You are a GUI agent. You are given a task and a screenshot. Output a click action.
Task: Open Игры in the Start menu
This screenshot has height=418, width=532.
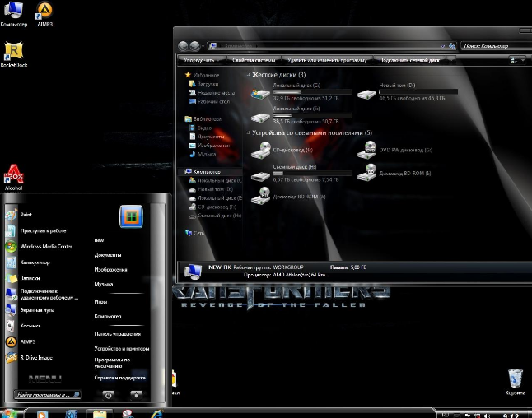tap(100, 301)
